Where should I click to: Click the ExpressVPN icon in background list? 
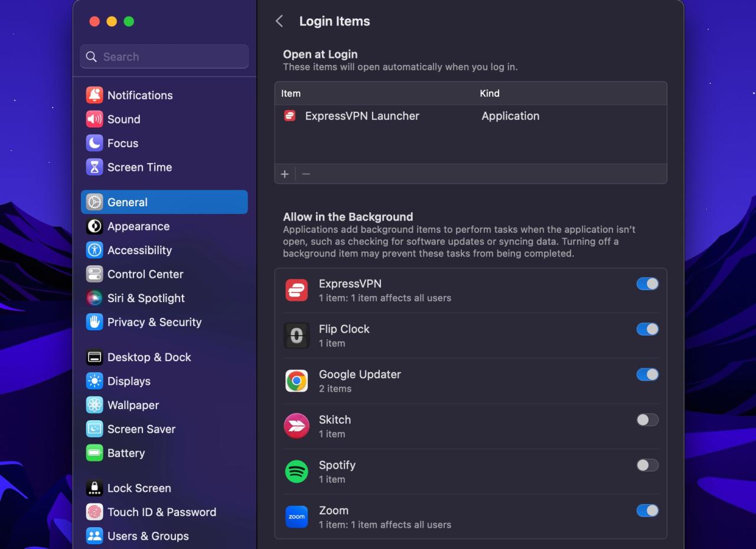(x=296, y=290)
